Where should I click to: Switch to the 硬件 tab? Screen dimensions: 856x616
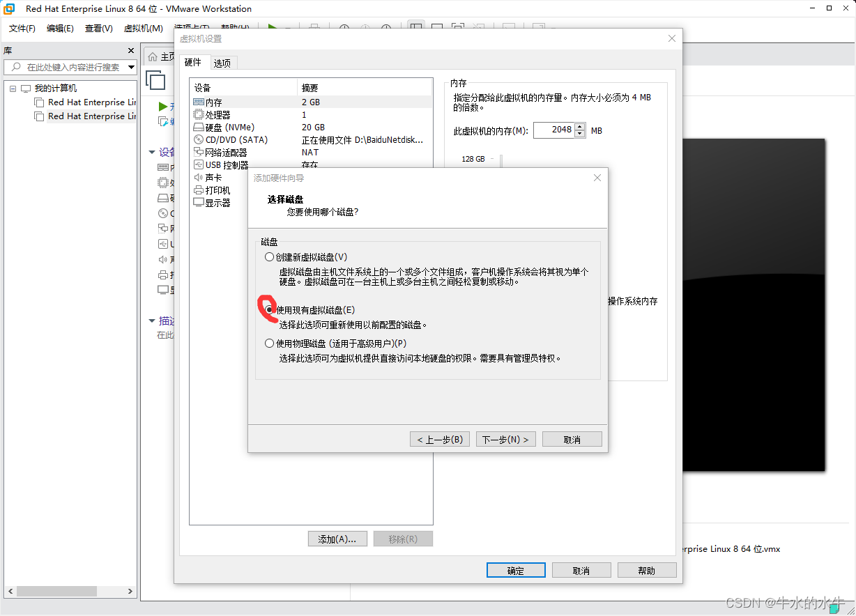tap(193, 62)
